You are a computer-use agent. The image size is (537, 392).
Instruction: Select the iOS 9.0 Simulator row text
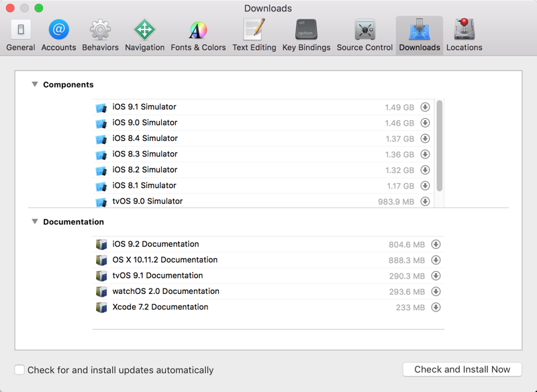click(144, 123)
